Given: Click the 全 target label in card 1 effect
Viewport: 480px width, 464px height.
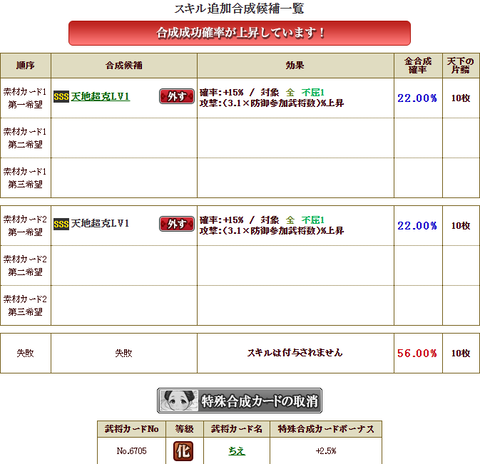Looking at the screenshot, I should pyautogui.click(x=290, y=92).
